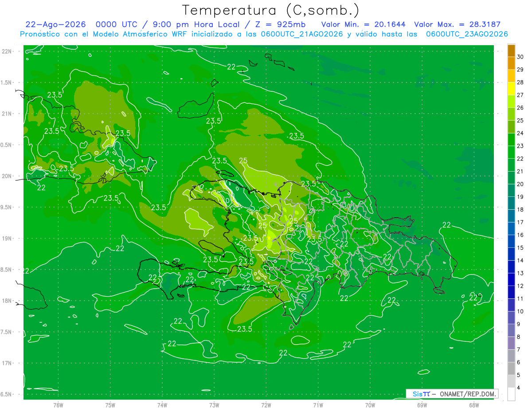This screenshot has height=411, width=532.
Task: Click the '22N' latitude axis label
Action: click(6, 51)
